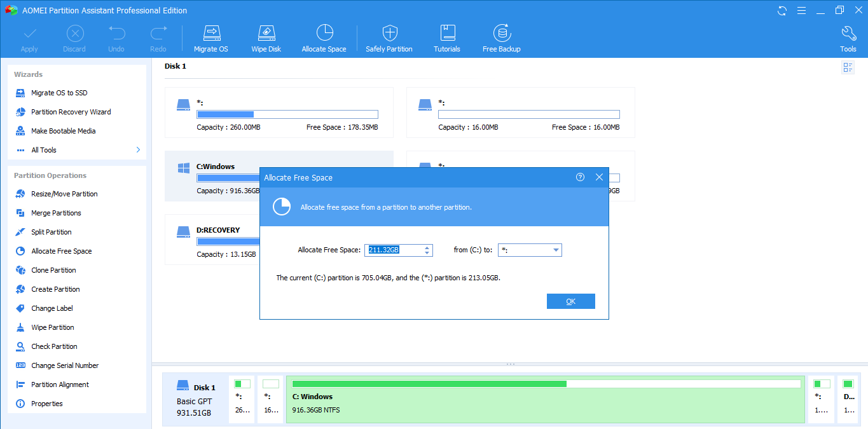Select Resize/Move Partition operation
868x429 pixels.
64,194
